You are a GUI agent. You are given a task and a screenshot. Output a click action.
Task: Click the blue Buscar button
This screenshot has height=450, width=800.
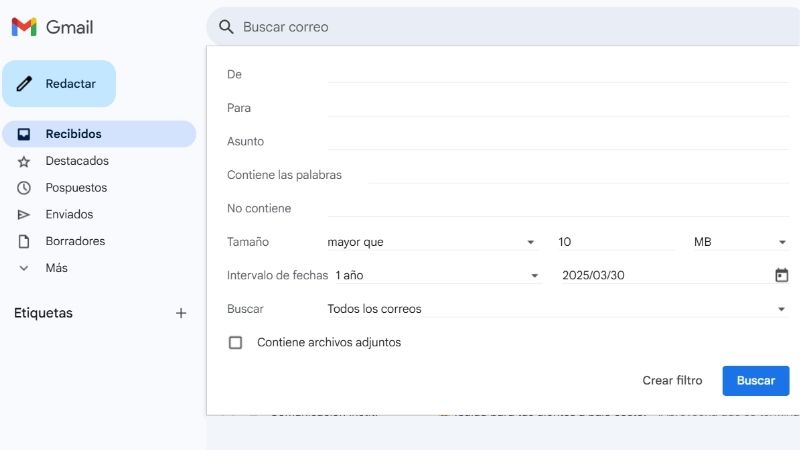tap(756, 381)
